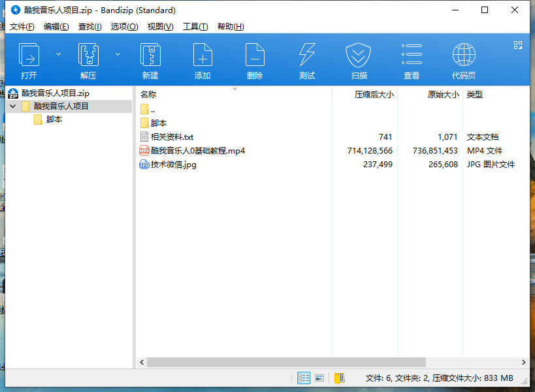Click the 新建 (New archive) toolbar icon
Image resolution: width=535 pixels, height=392 pixels.
pos(150,55)
